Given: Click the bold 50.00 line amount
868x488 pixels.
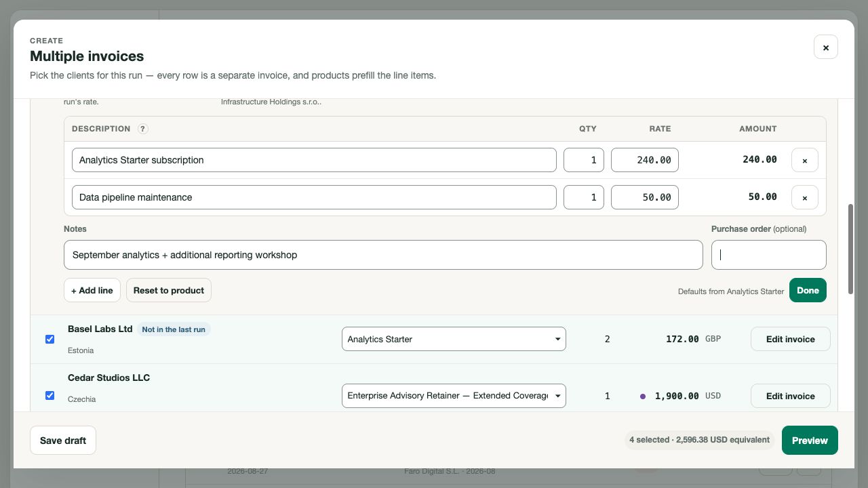Looking at the screenshot, I should (763, 197).
